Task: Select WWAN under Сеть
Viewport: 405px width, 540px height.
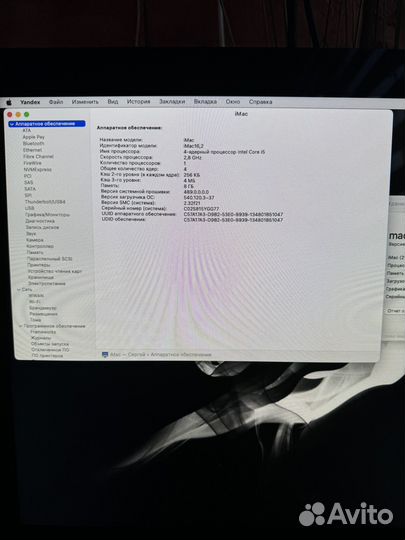Action: pyautogui.click(x=36, y=296)
